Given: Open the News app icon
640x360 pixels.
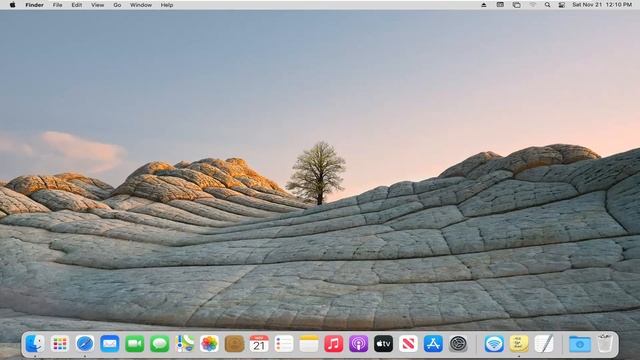Looking at the screenshot, I should coord(409,344).
